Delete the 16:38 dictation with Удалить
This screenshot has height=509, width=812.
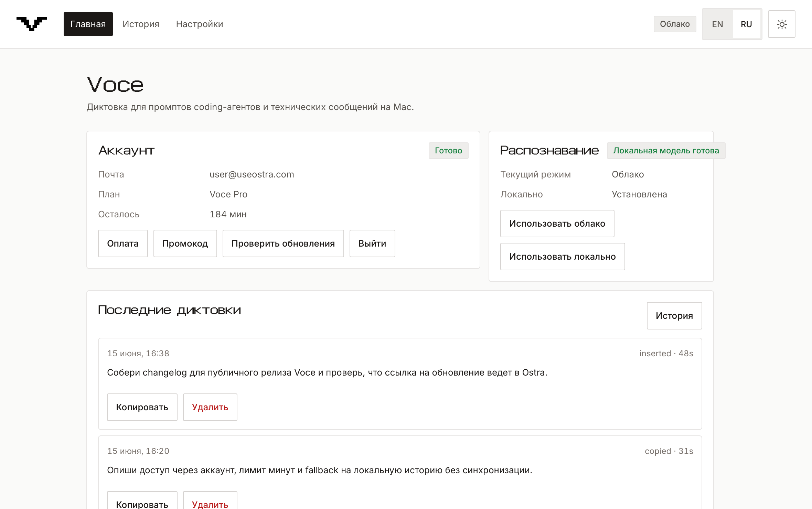pos(210,407)
